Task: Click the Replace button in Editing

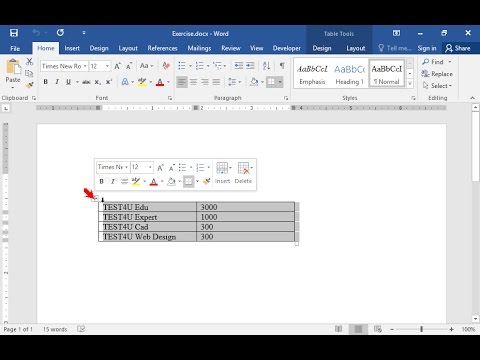Action: pyautogui.click(x=437, y=74)
